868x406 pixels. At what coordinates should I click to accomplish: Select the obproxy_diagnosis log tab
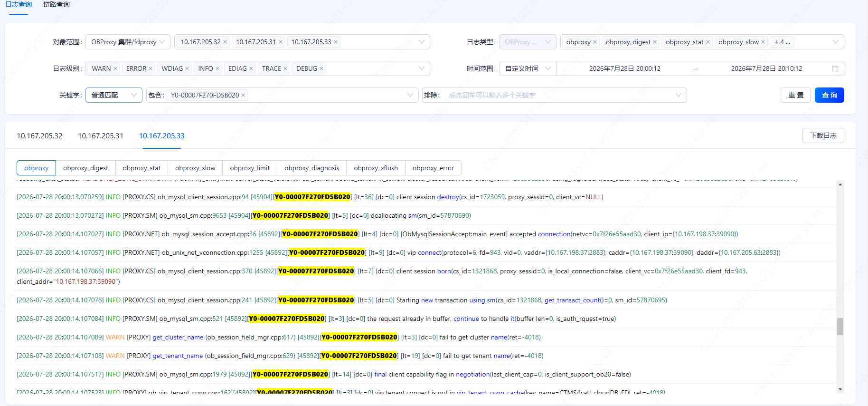(312, 168)
